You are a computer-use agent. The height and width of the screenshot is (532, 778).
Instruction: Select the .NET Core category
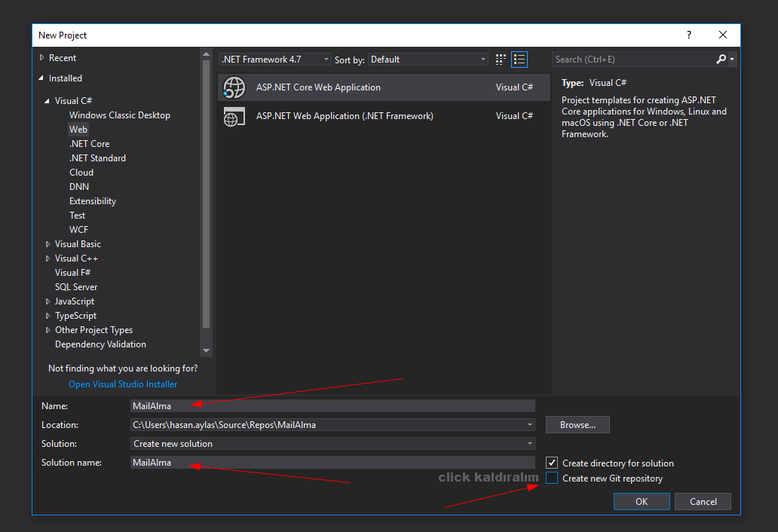(89, 144)
